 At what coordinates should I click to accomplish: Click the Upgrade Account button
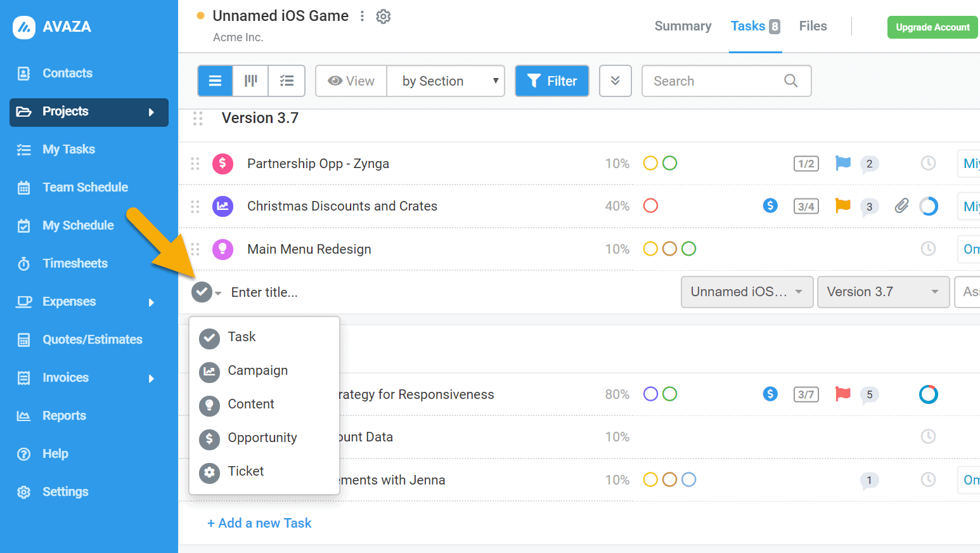[932, 27]
